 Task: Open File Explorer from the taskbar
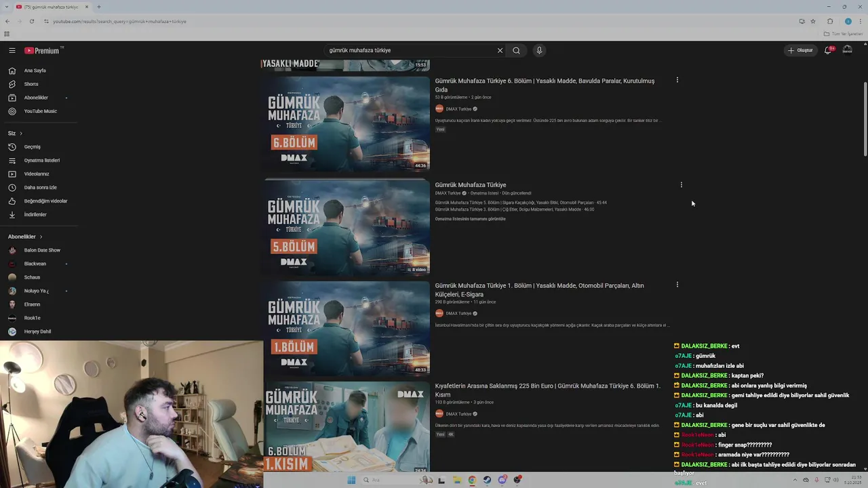click(457, 480)
